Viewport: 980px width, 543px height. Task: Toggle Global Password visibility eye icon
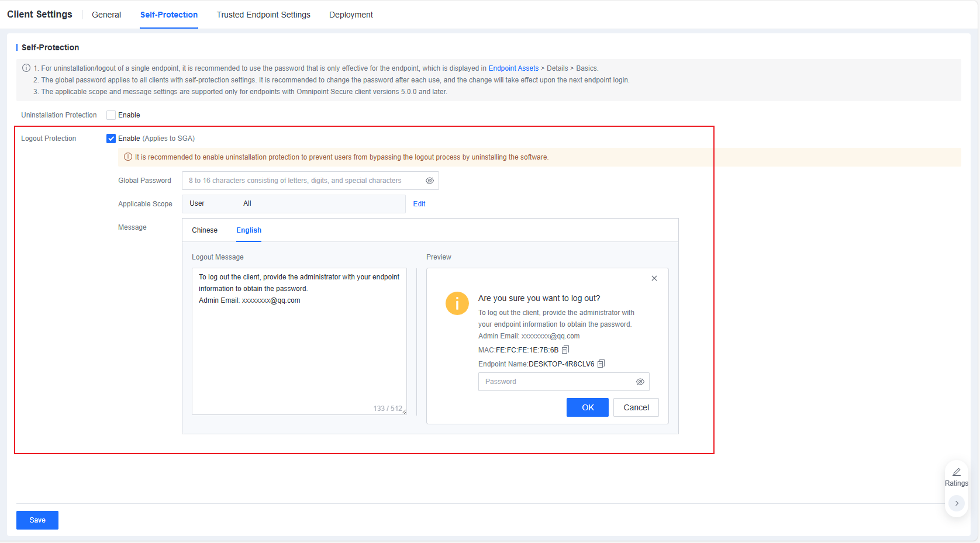click(430, 181)
